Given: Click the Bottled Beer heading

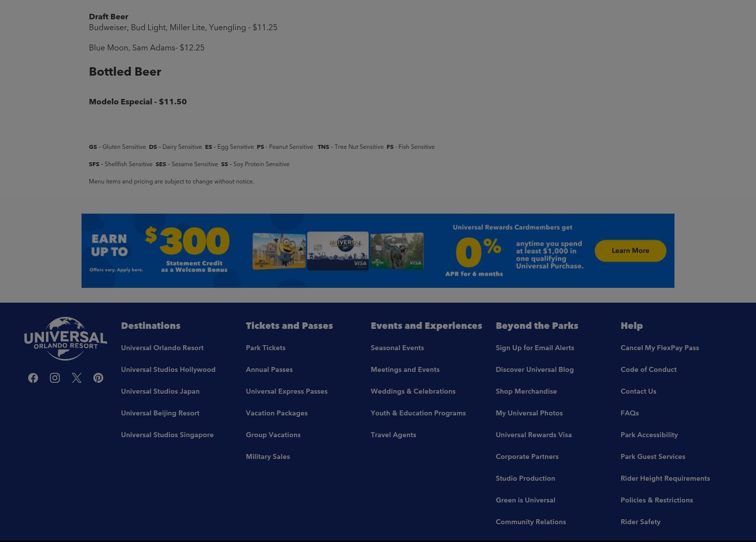Looking at the screenshot, I should pyautogui.click(x=125, y=72).
